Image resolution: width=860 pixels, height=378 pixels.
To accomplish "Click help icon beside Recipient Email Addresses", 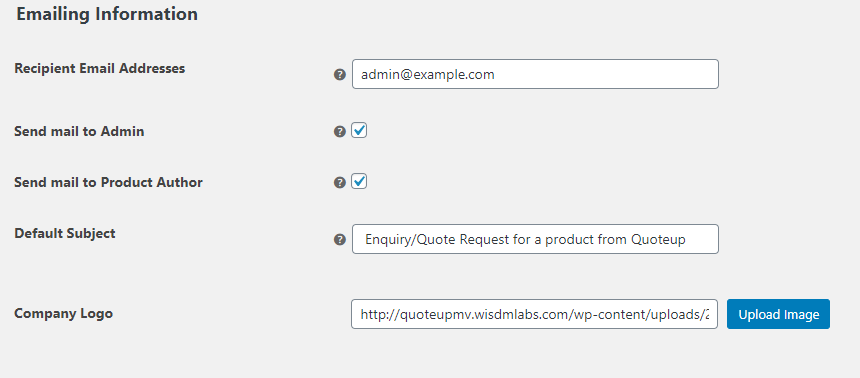I will pyautogui.click(x=340, y=75).
